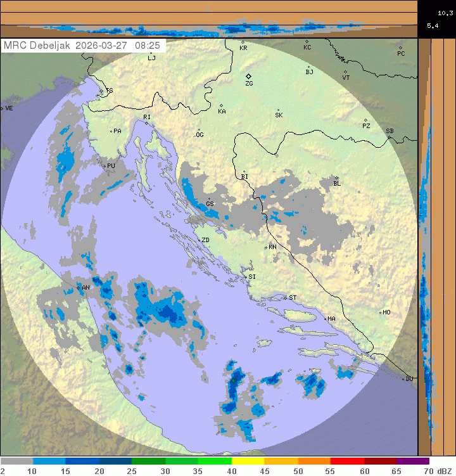The width and height of the screenshot is (456, 476).
Task: Click the Pula PU map marker
Action: pos(105,166)
